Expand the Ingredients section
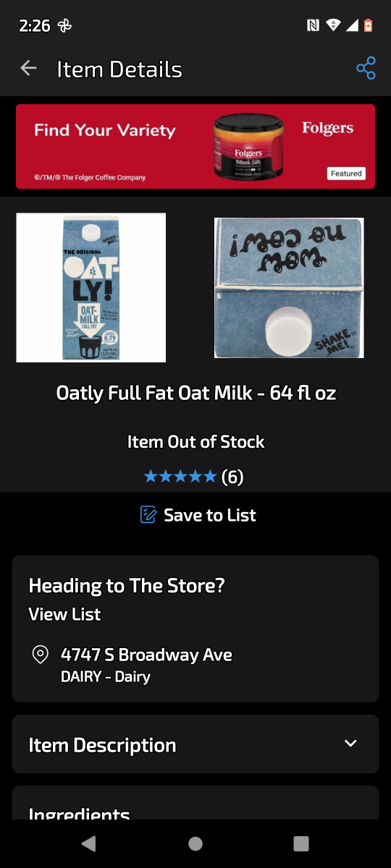The image size is (391, 868). coord(195,803)
